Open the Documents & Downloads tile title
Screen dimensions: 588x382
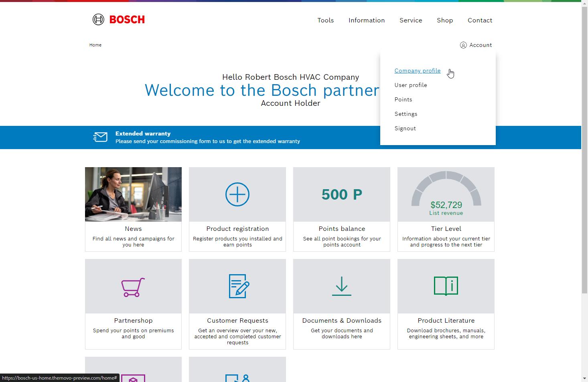pos(342,321)
